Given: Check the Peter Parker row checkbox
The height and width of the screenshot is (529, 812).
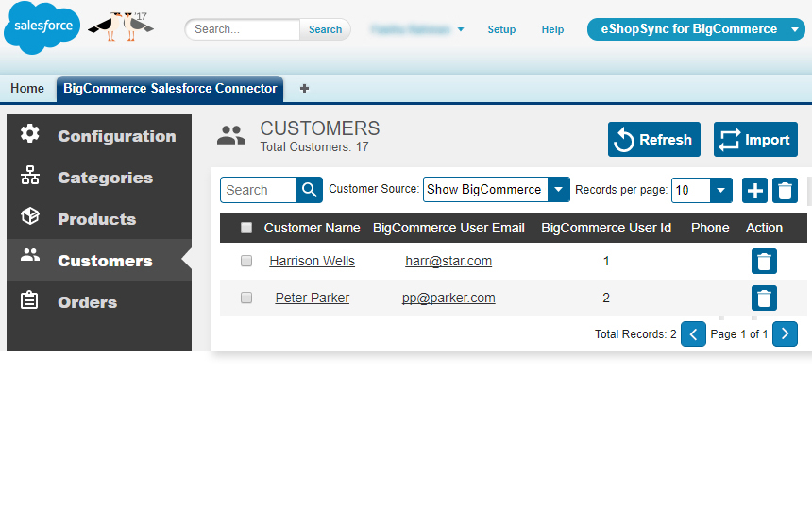Looking at the screenshot, I should (246, 298).
